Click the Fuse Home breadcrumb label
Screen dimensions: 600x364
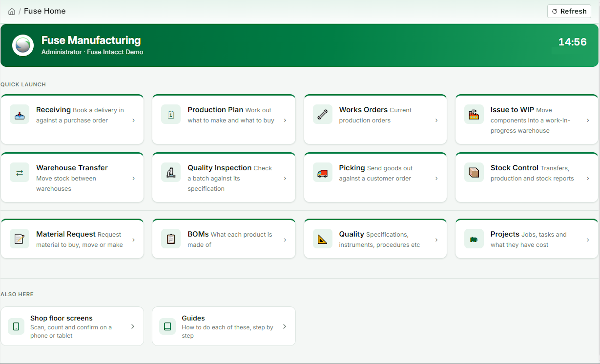pyautogui.click(x=45, y=11)
